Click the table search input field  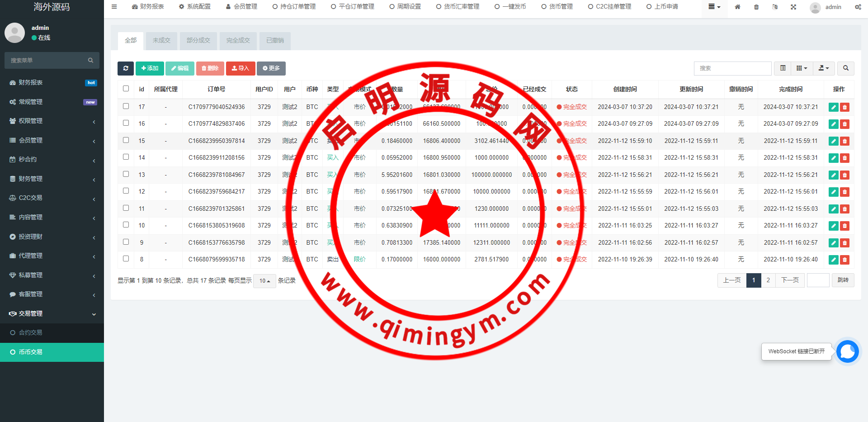click(732, 68)
